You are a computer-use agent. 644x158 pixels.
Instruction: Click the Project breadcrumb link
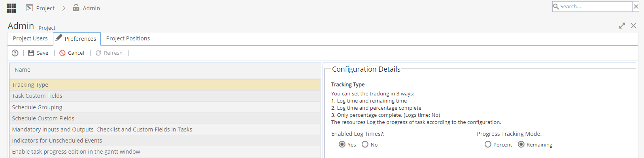pos(45,8)
